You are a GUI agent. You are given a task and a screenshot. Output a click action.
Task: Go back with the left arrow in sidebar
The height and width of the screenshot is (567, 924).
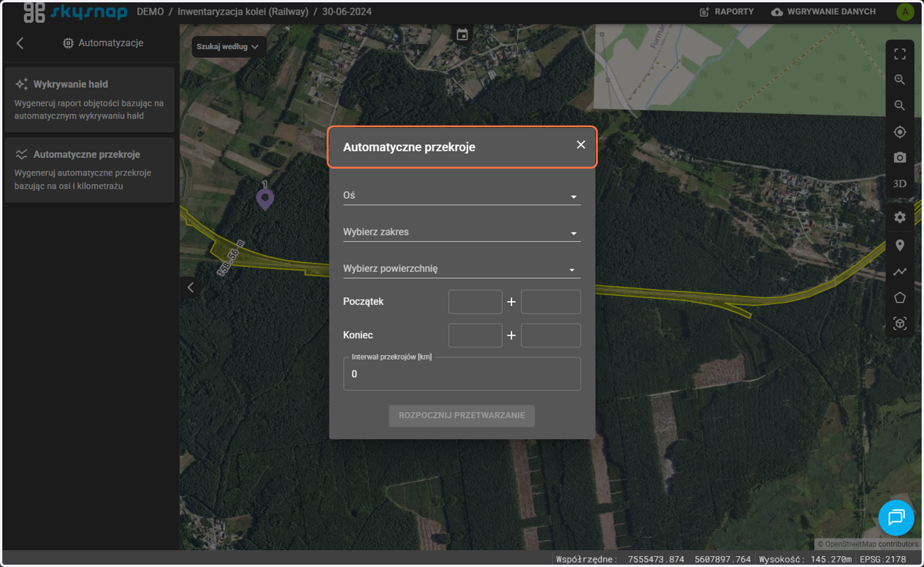20,43
